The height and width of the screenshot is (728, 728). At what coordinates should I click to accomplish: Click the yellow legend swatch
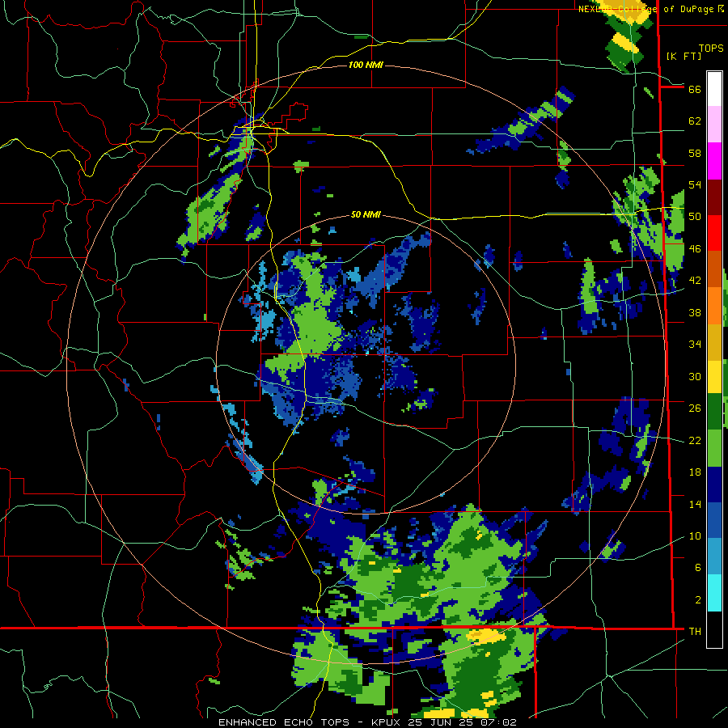click(x=714, y=376)
